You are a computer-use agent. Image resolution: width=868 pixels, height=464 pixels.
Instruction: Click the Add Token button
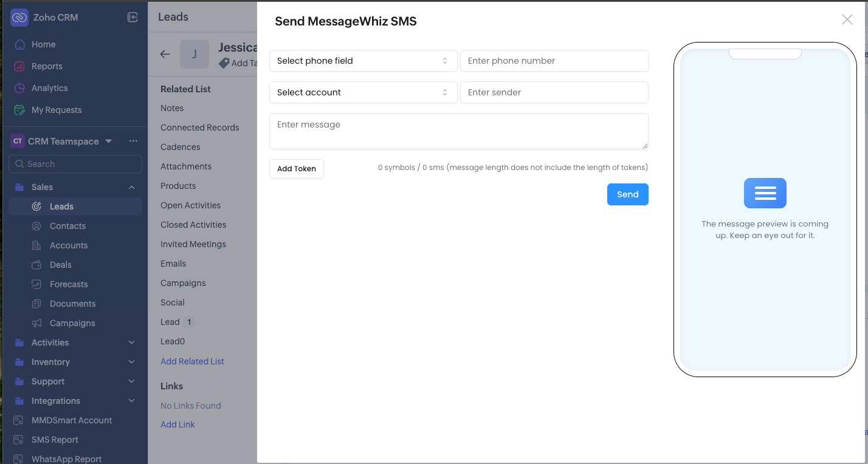(x=297, y=169)
